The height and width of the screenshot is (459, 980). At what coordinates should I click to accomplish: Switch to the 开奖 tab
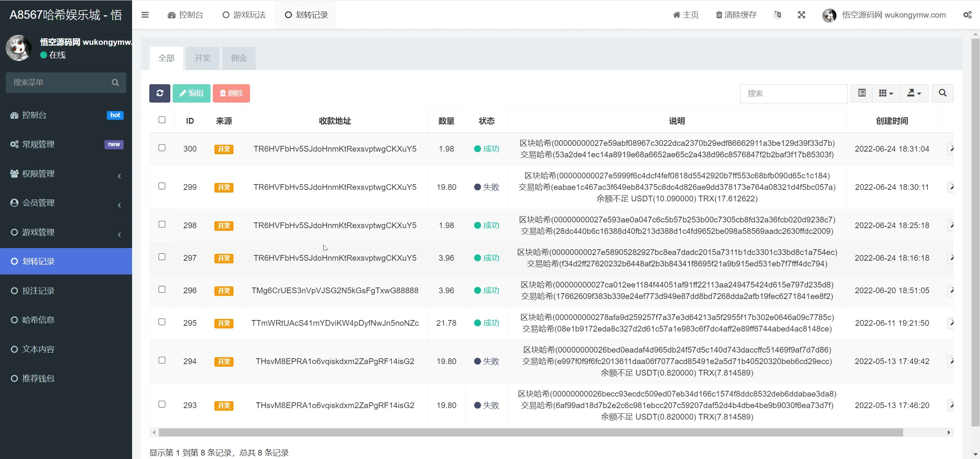[203, 58]
